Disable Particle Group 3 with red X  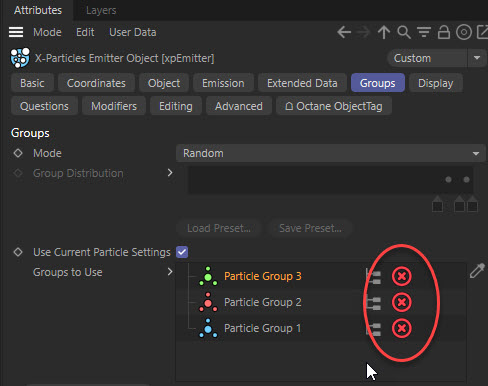tap(402, 276)
